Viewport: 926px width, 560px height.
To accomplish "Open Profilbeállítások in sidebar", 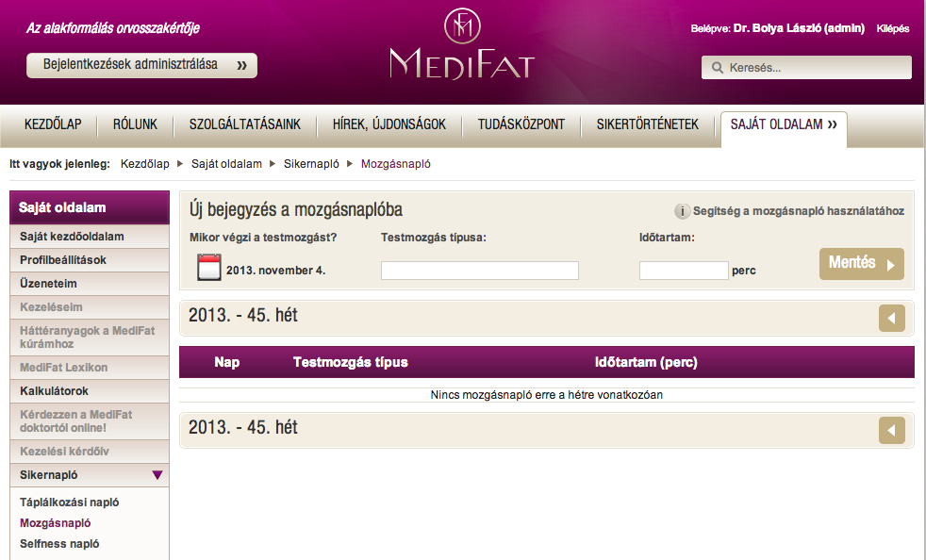I will point(90,260).
